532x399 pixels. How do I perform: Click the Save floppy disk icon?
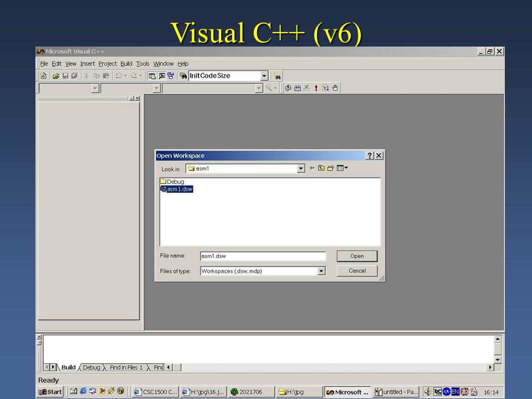[65, 76]
